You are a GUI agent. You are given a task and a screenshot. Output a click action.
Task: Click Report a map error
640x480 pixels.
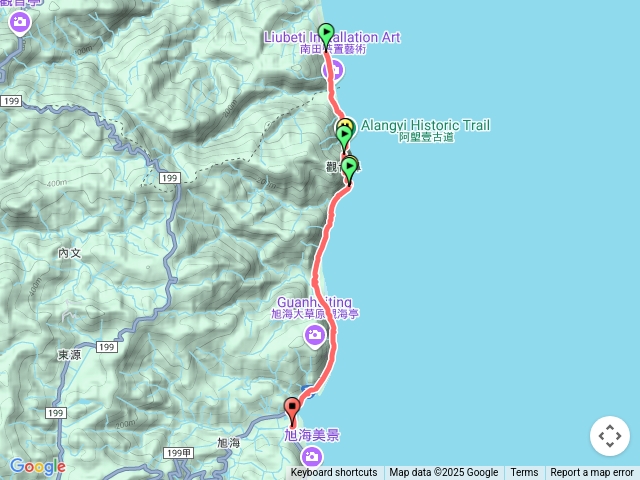click(x=591, y=472)
